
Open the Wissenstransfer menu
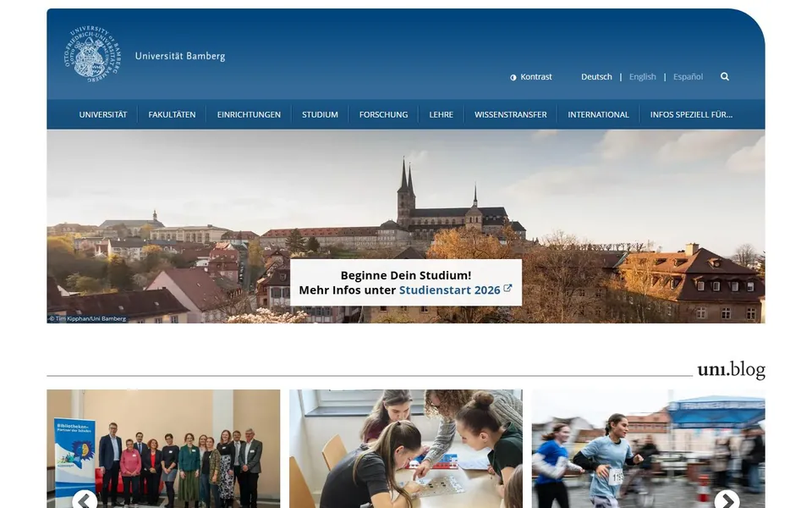click(x=511, y=114)
